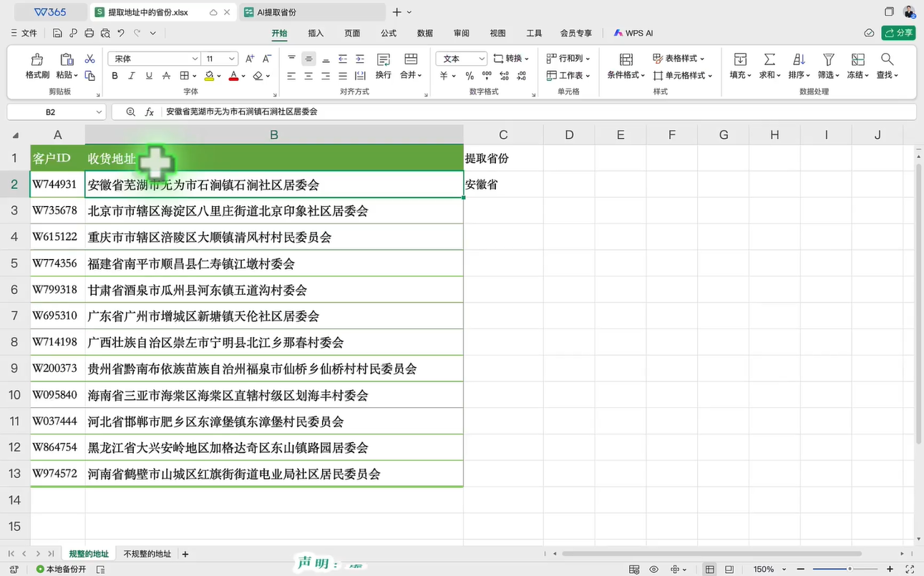Click the AutoSum (求和) sigma icon
Screen dimensions: 924x576
(x=769, y=59)
